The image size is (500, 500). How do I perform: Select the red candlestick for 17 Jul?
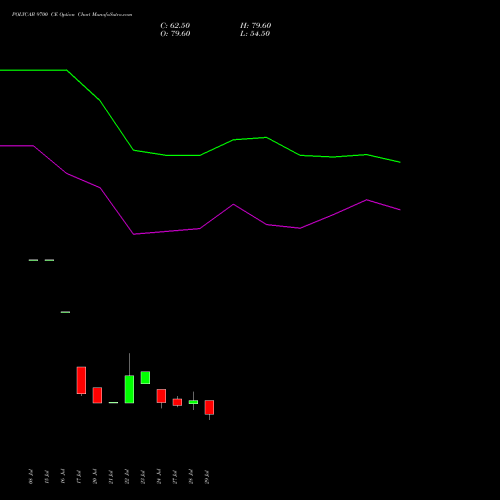pos(81,380)
